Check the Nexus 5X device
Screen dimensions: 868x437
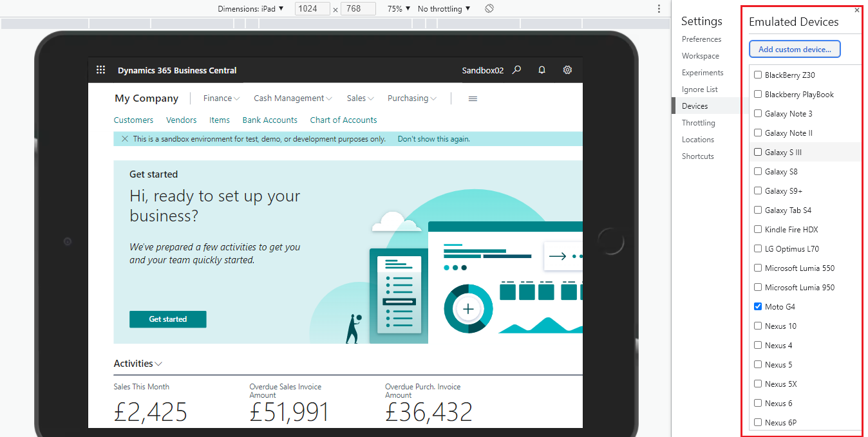(758, 384)
